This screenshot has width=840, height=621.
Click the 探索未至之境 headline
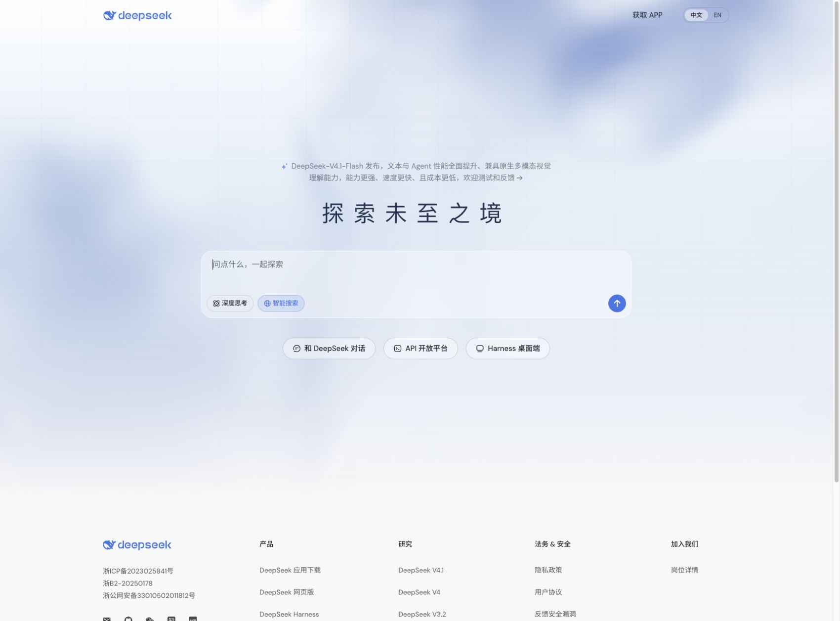coord(412,214)
